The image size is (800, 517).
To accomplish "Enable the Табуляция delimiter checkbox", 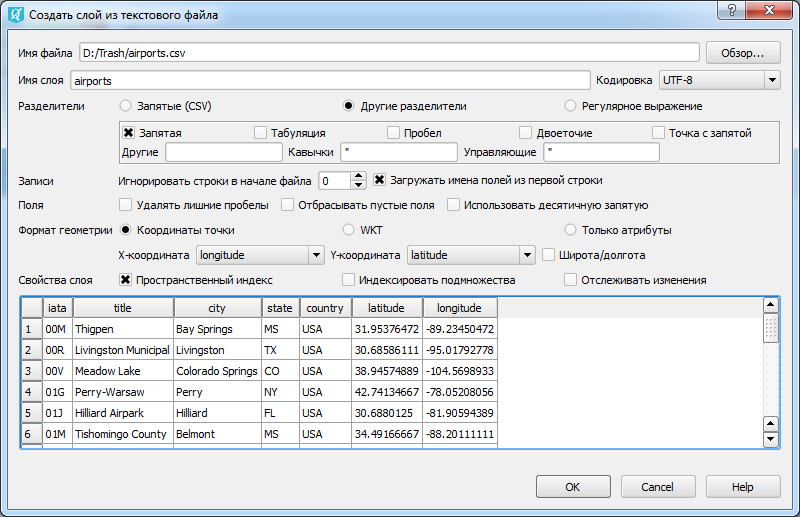I will [x=261, y=133].
